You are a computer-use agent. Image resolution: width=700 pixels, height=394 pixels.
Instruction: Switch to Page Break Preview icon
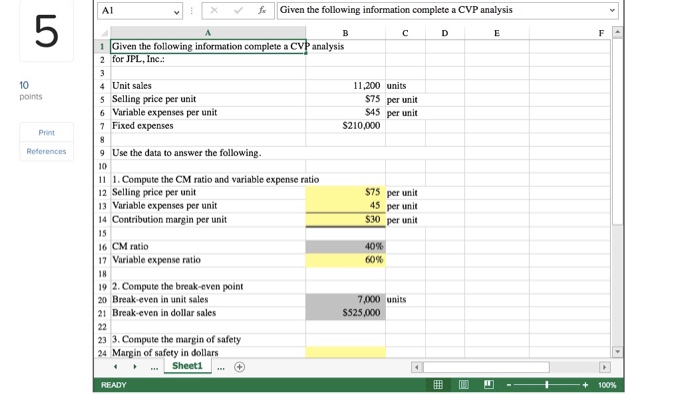click(489, 385)
